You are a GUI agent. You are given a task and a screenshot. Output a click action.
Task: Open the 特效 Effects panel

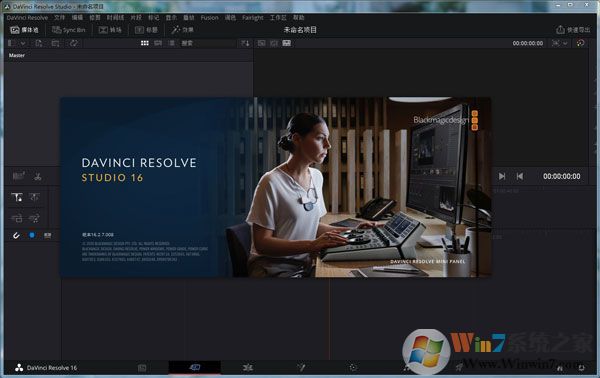(183, 30)
